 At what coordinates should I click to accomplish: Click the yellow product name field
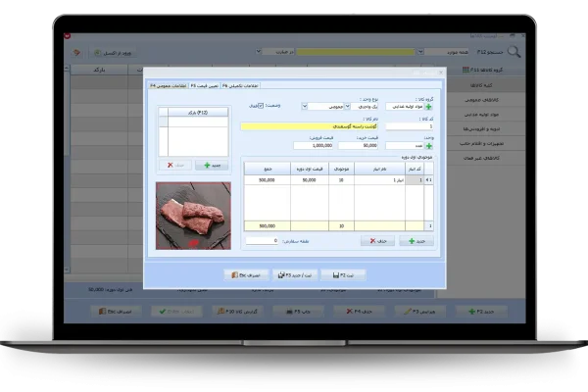pyautogui.click(x=323, y=126)
